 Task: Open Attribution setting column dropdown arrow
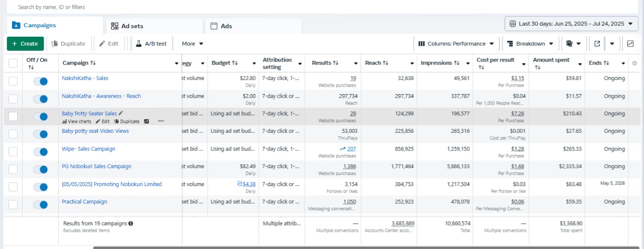click(x=300, y=63)
